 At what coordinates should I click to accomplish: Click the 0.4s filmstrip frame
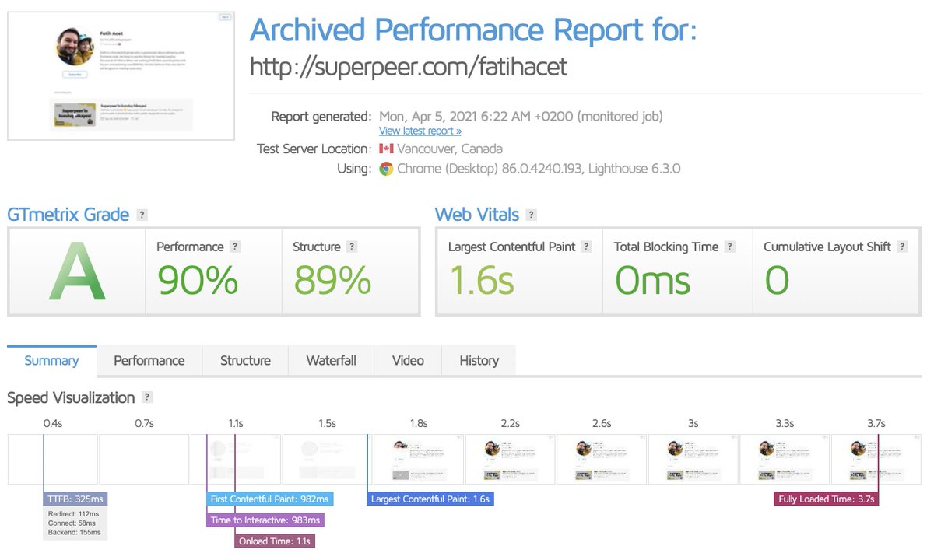click(52, 459)
